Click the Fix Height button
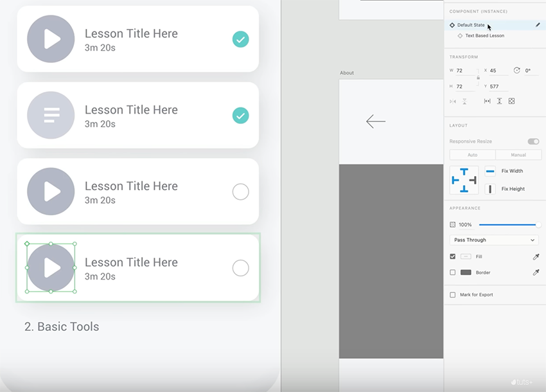546x392 pixels. (x=490, y=189)
